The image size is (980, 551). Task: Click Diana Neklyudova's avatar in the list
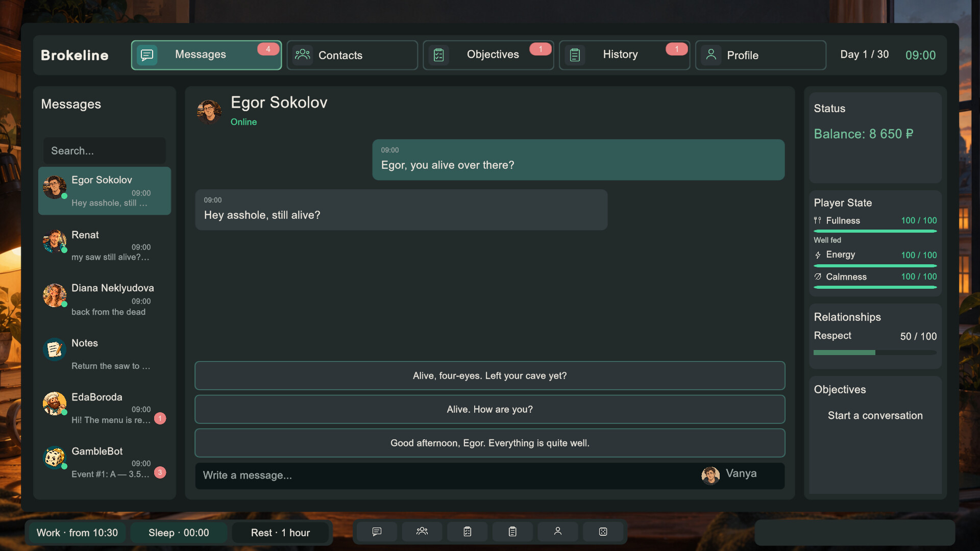[x=55, y=295]
